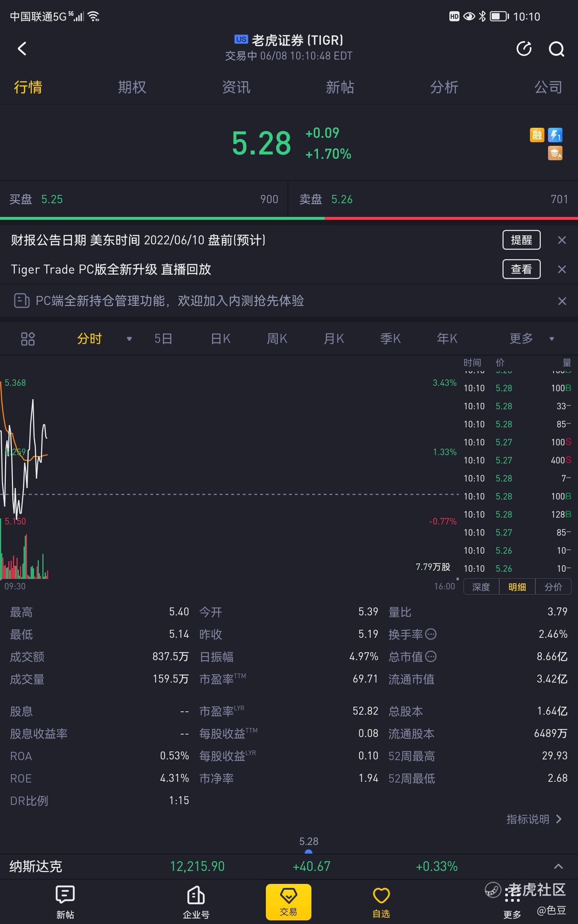Switch to the 期权 tab
Viewport: 578px width, 924px height.
coord(132,87)
